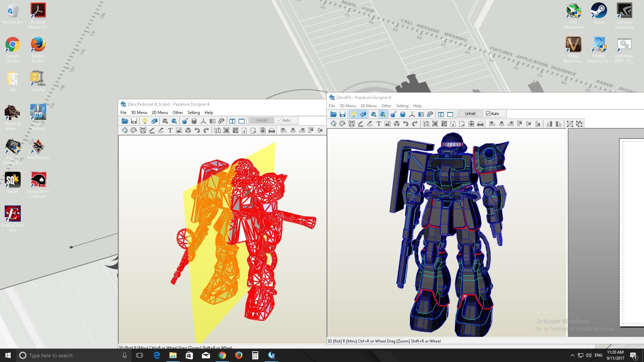The height and width of the screenshot is (362, 644).
Task: Open Cities Skylines desktop shortcut
Action: [x=38, y=117]
